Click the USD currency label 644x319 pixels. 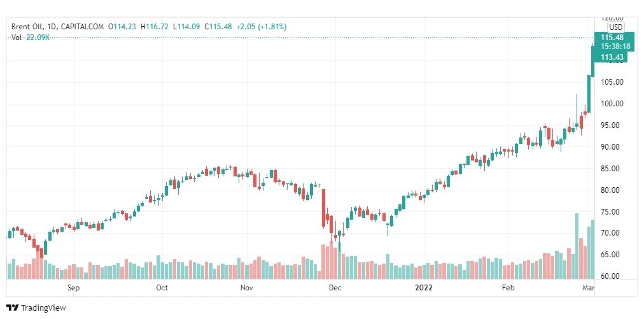616,27
